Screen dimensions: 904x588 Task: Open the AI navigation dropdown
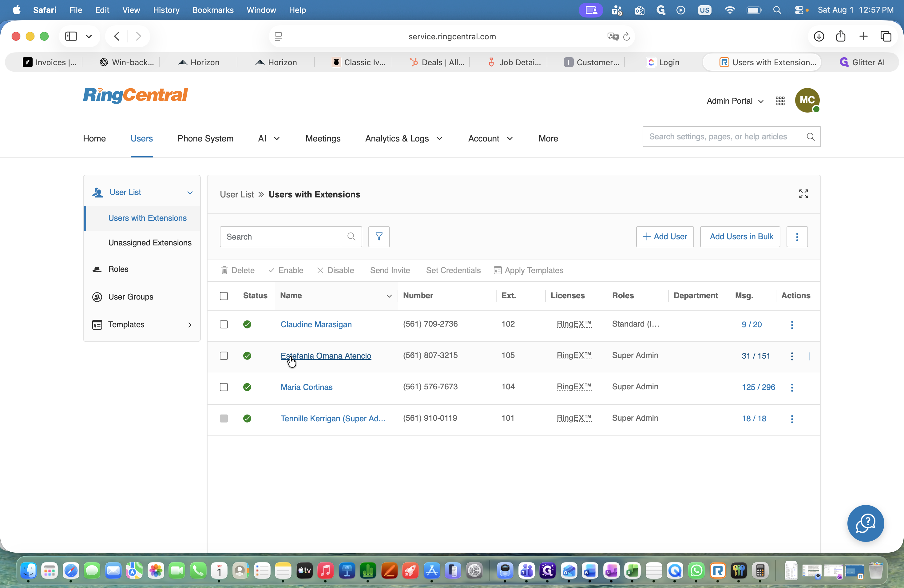tap(268, 139)
